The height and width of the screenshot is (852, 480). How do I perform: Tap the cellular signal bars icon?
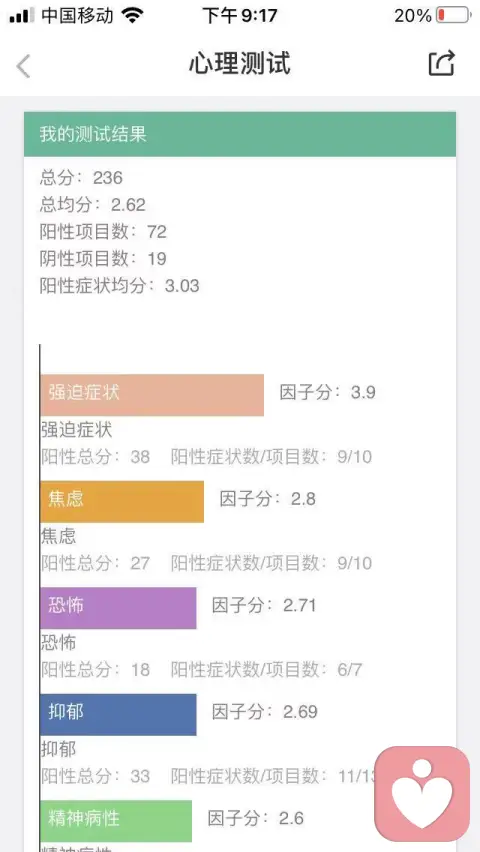(22, 15)
